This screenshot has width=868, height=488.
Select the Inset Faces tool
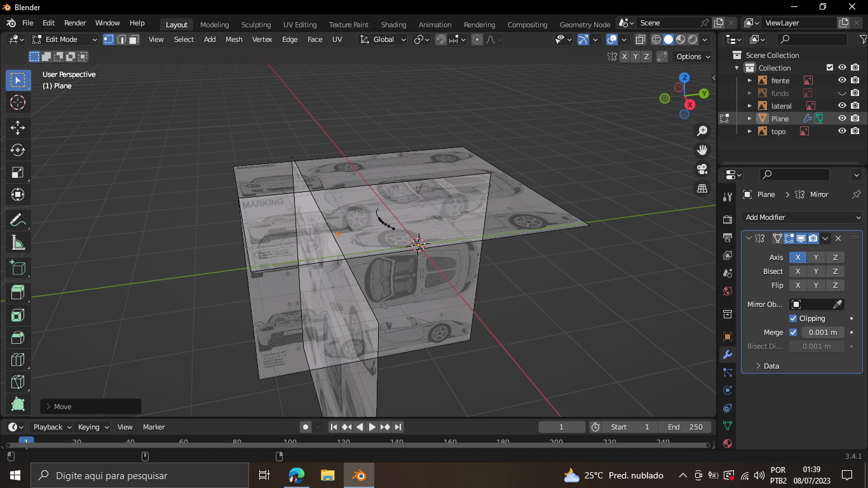[x=18, y=315]
